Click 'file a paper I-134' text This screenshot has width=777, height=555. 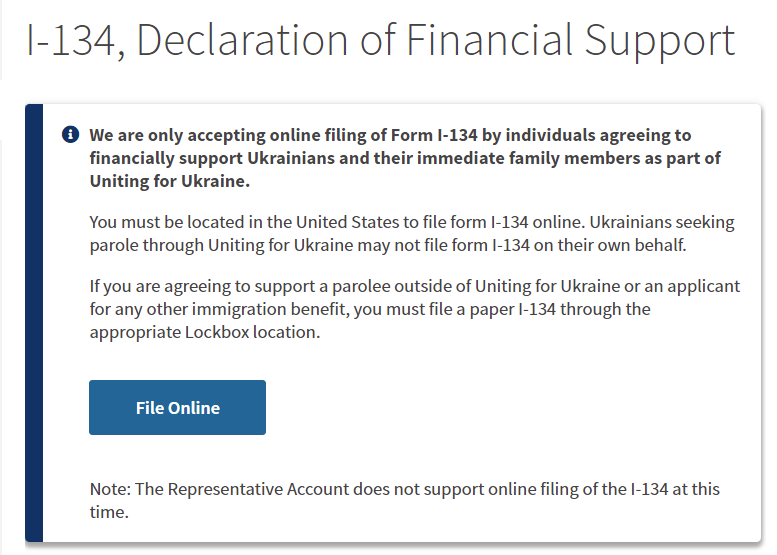pyautogui.click(x=468, y=309)
